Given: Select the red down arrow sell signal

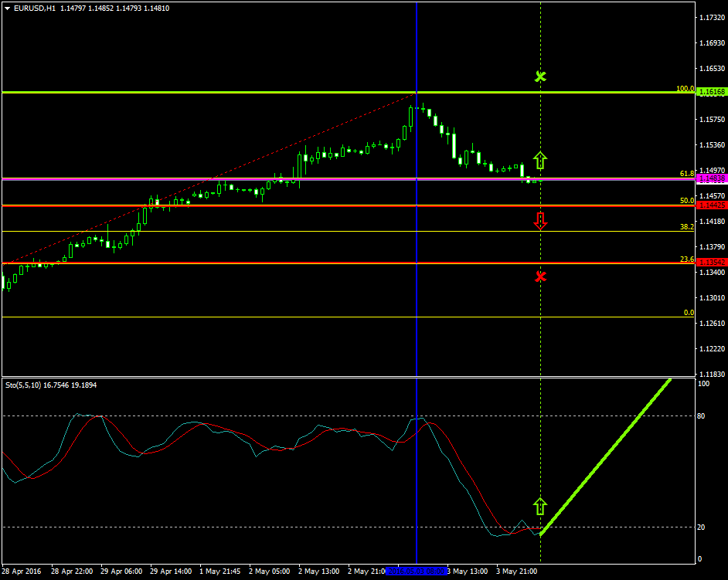Looking at the screenshot, I should [540, 222].
